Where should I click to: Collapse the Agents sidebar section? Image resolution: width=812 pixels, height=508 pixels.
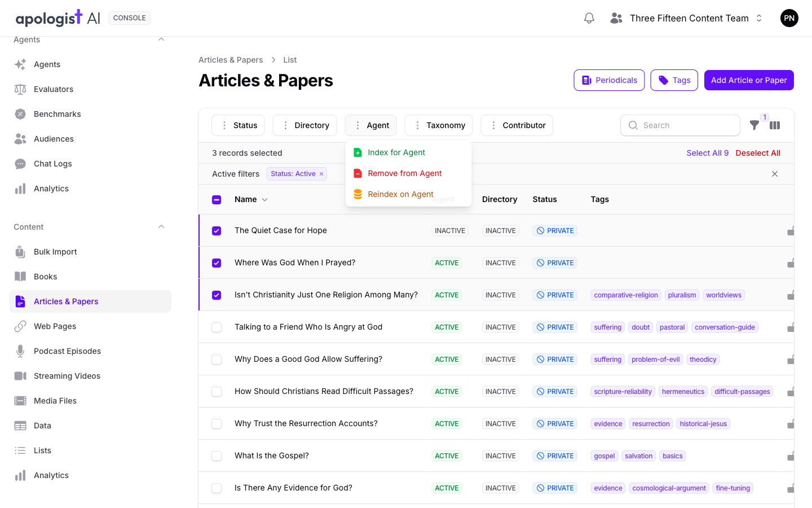pyautogui.click(x=161, y=40)
